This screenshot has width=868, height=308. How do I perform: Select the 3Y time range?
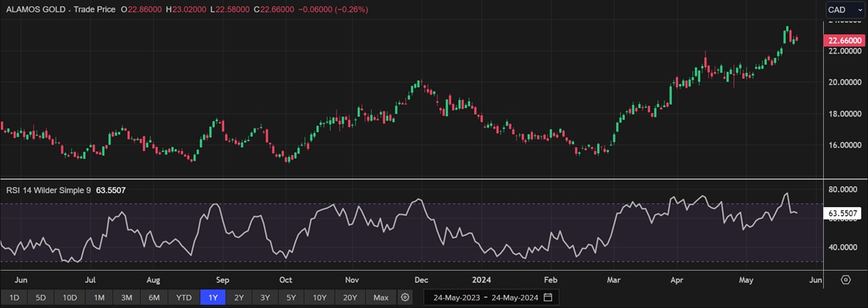[265, 297]
